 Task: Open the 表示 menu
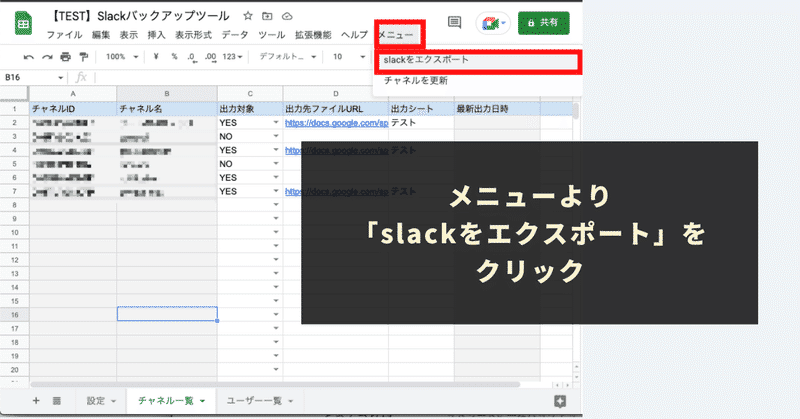click(129, 35)
